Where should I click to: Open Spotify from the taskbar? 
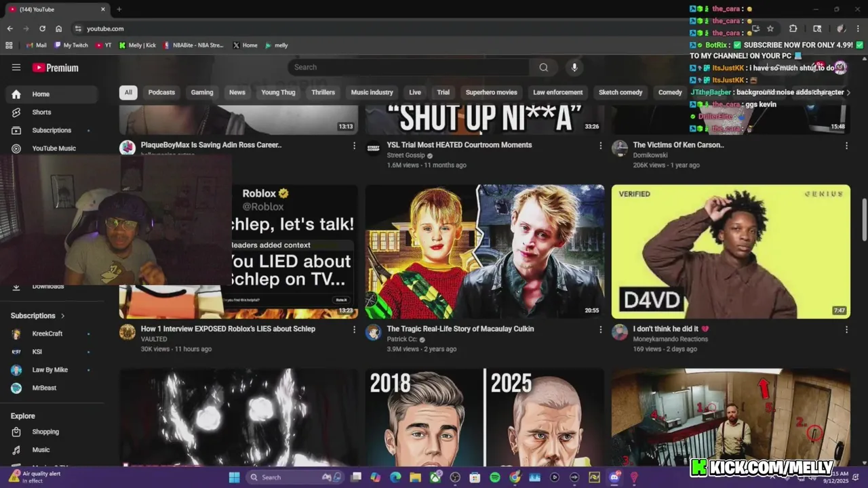click(x=495, y=477)
